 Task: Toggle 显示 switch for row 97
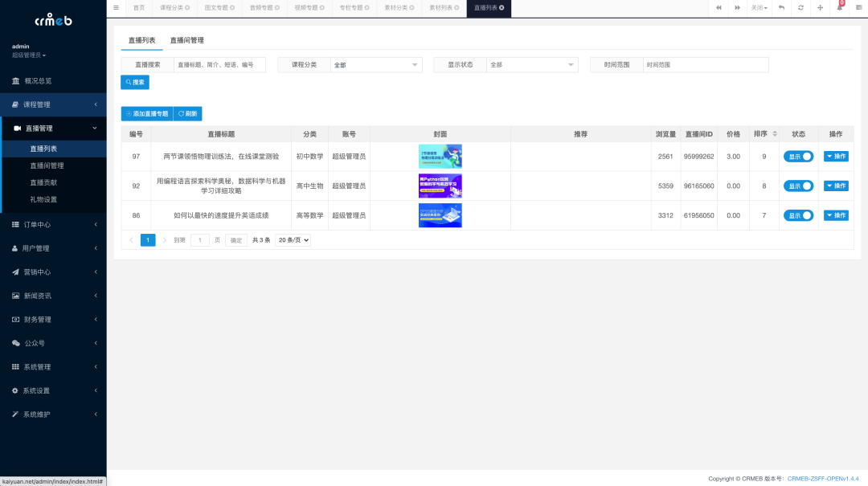(798, 157)
